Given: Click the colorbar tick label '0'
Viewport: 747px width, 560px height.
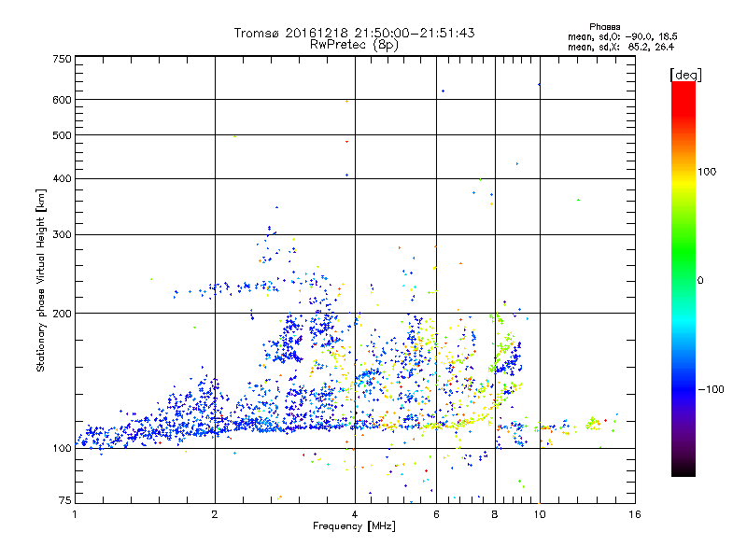Looking at the screenshot, I should (x=700, y=280).
